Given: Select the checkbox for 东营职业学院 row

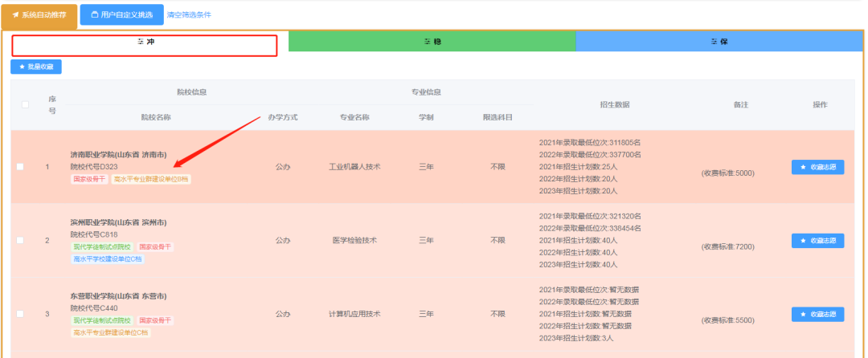Looking at the screenshot, I should tap(20, 314).
